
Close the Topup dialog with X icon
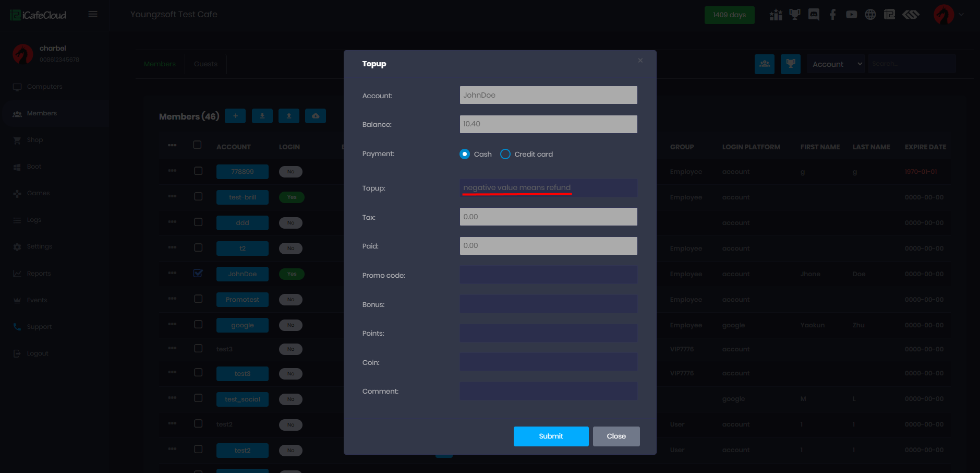point(640,61)
